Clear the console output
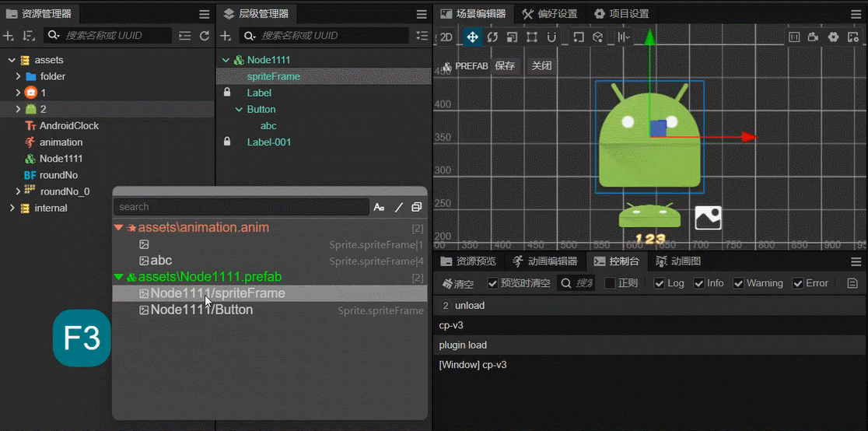 (458, 284)
